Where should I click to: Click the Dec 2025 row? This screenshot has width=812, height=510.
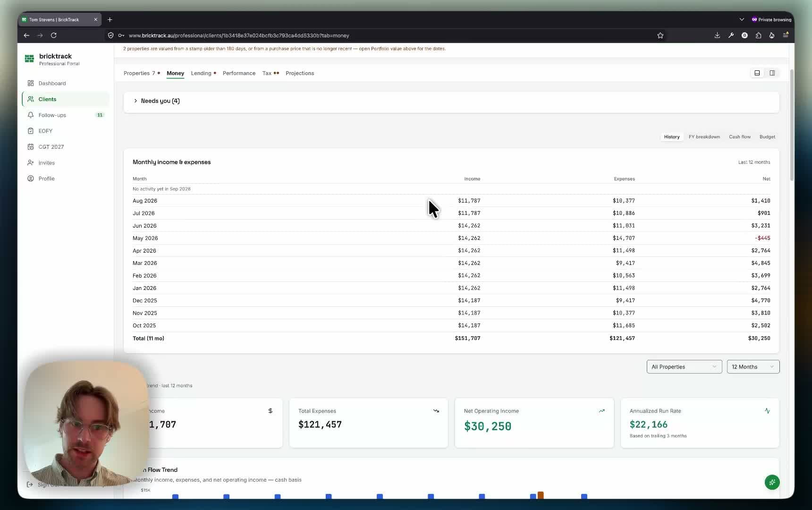coord(451,300)
